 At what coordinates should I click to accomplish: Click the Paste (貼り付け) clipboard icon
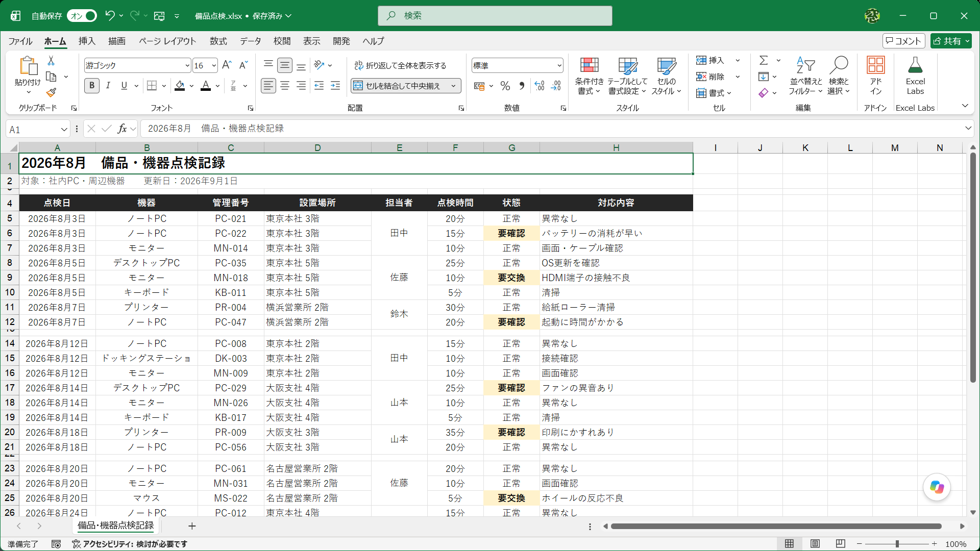pos(28,66)
